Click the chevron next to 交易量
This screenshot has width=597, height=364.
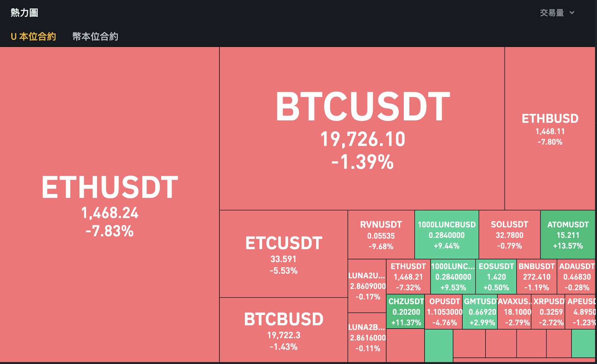pyautogui.click(x=572, y=13)
